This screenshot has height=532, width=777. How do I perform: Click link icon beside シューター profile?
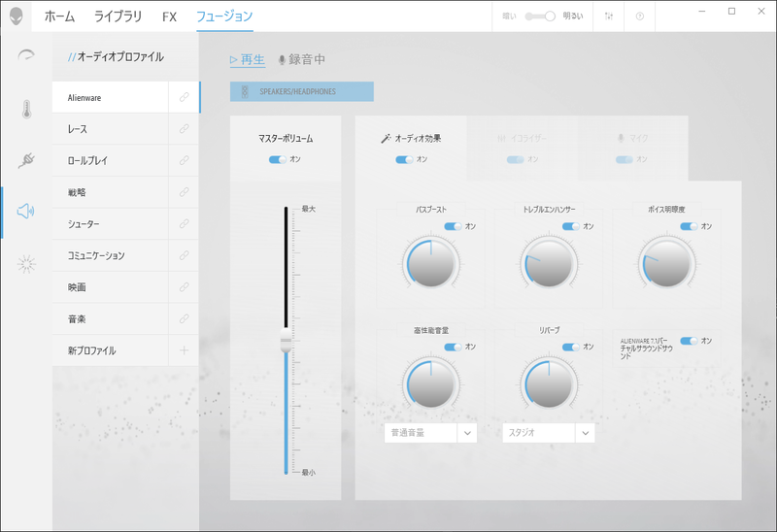pyautogui.click(x=184, y=223)
